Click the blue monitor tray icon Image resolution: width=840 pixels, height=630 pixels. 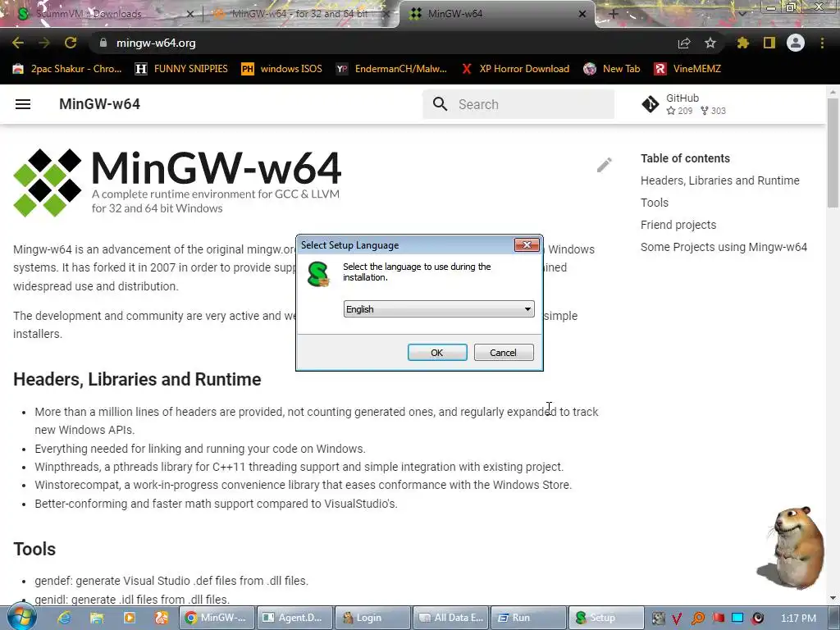coord(737,618)
